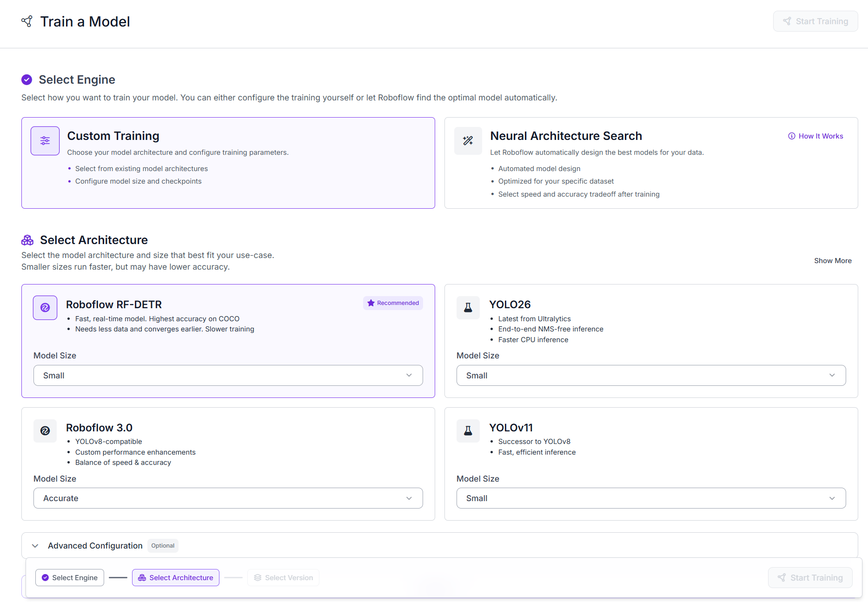868x602 pixels.
Task: Open the Roboflow 3.0 Model Size dropdown
Action: [228, 498]
